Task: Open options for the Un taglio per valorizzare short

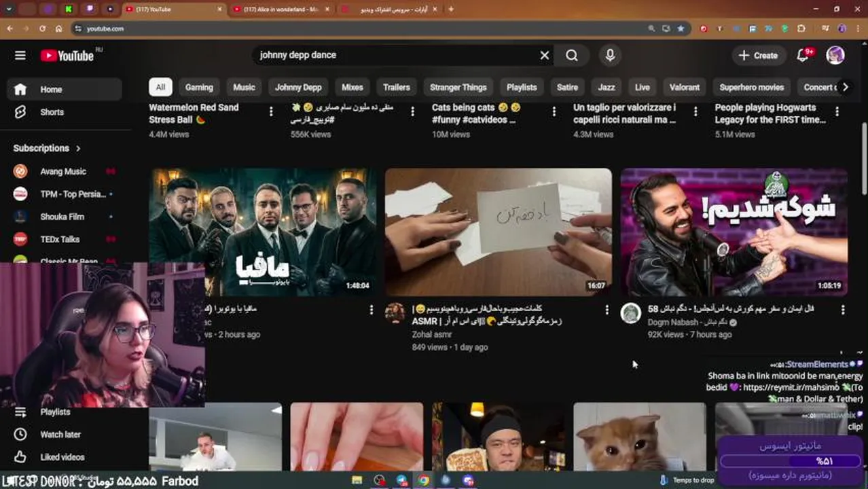Action: coord(695,111)
